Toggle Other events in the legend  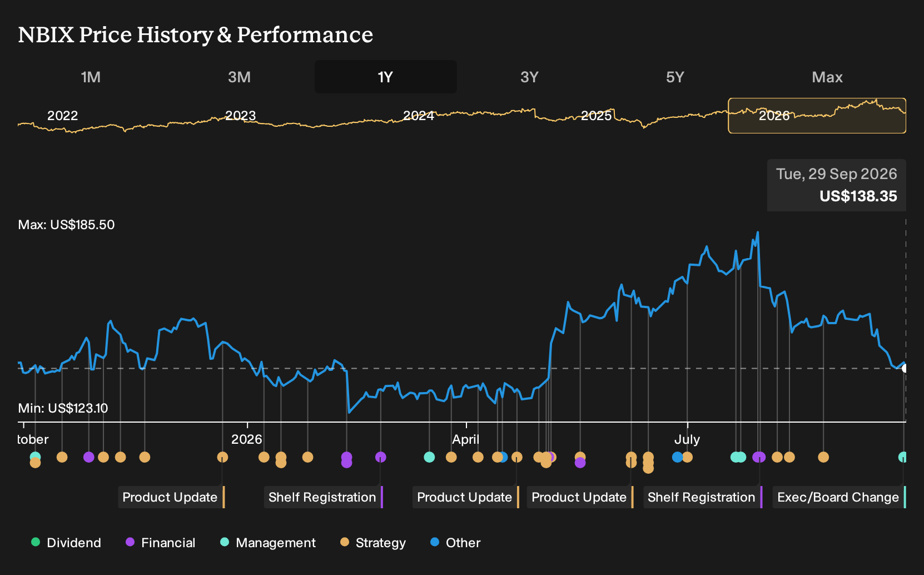[455, 543]
